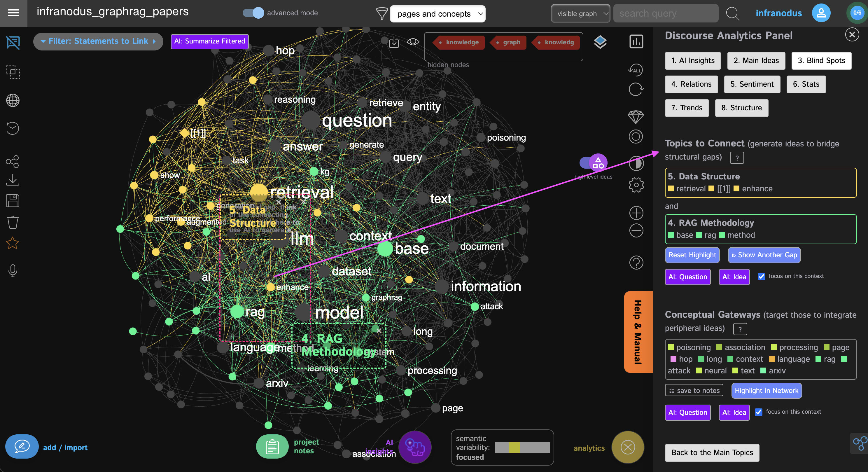
Task: Click the 0/6 progress badge
Action: coord(857,13)
